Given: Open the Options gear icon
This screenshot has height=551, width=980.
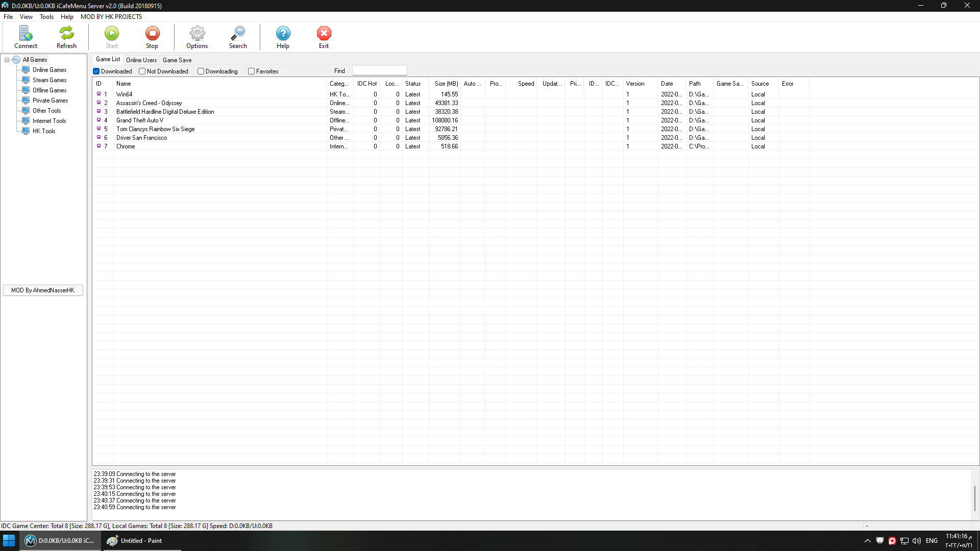Looking at the screenshot, I should pos(197,34).
